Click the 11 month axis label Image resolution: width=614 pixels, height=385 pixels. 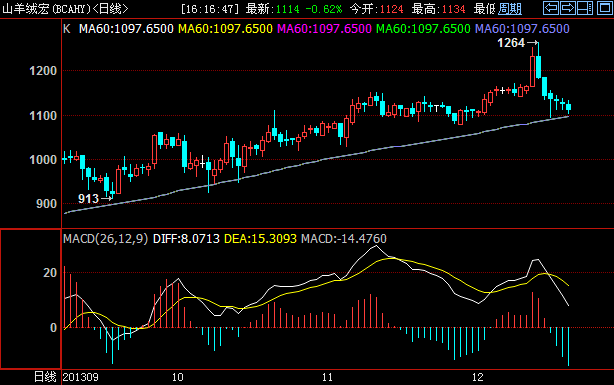coord(327,377)
